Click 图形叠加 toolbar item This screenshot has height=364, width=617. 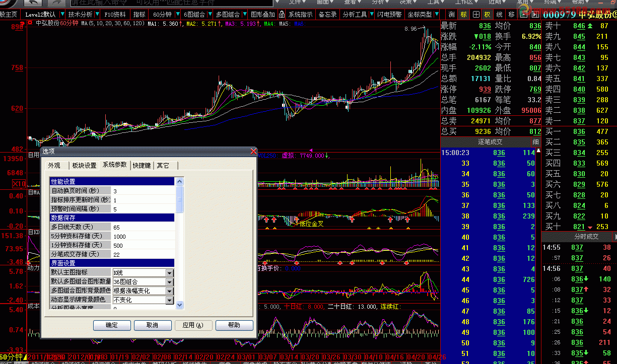tap(263, 15)
